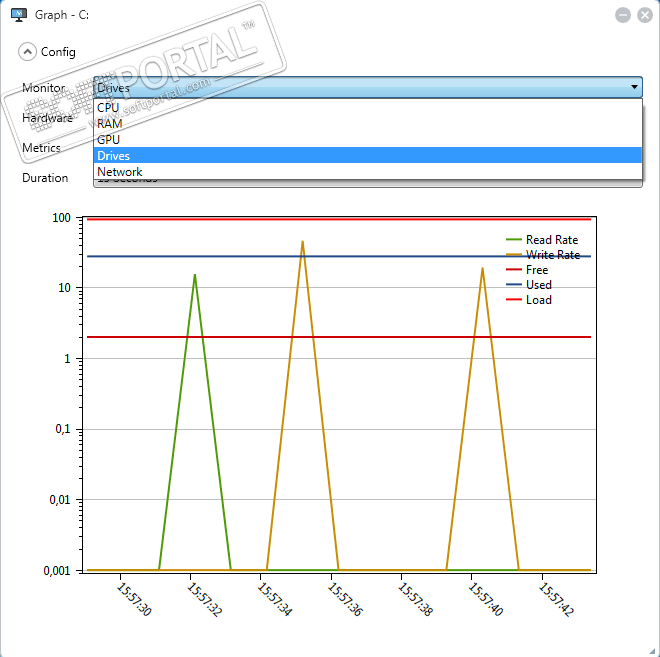Minimize the Graph window

click(623, 16)
